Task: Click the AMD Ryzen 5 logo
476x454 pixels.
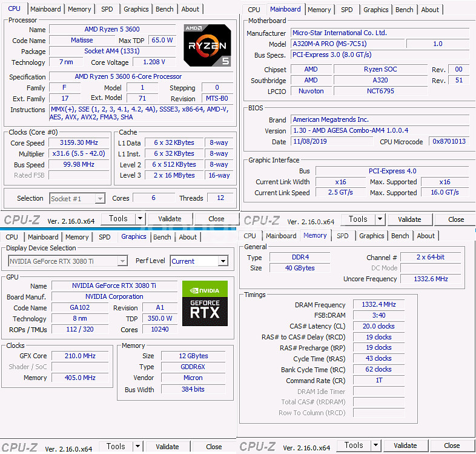Action: pos(207,45)
